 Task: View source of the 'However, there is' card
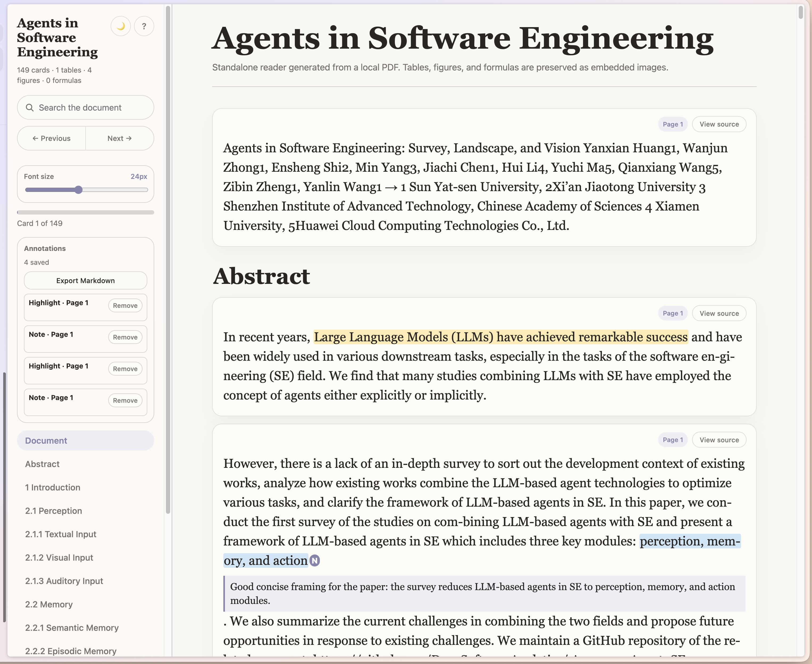click(719, 440)
